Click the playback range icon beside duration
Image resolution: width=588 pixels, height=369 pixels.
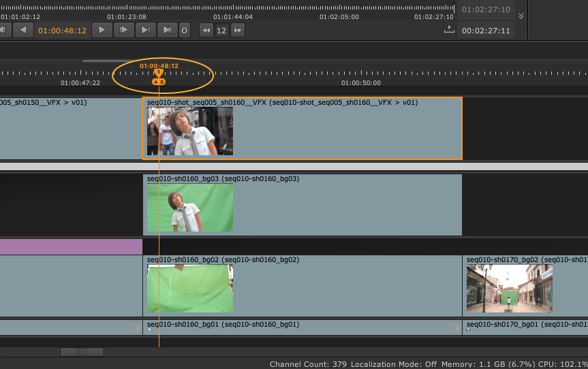click(x=448, y=30)
